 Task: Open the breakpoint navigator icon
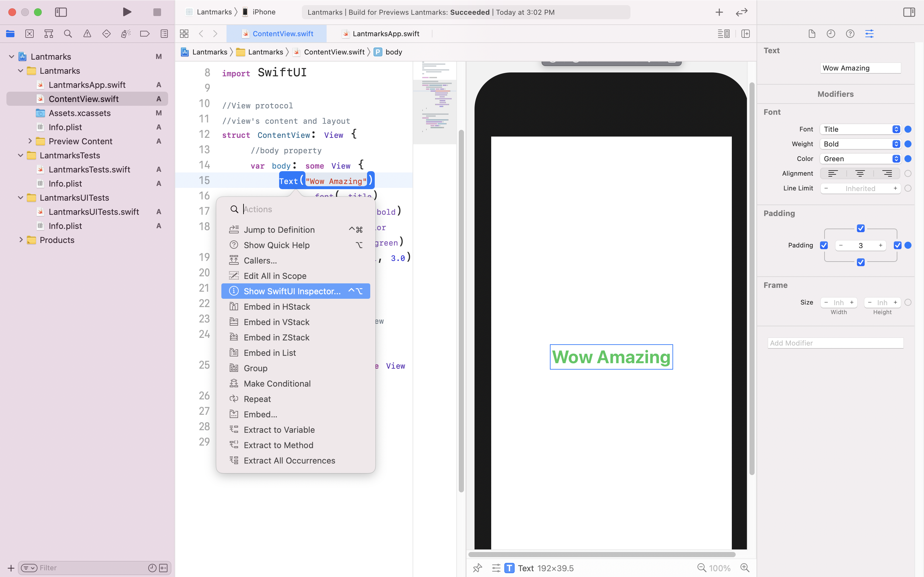pos(145,34)
